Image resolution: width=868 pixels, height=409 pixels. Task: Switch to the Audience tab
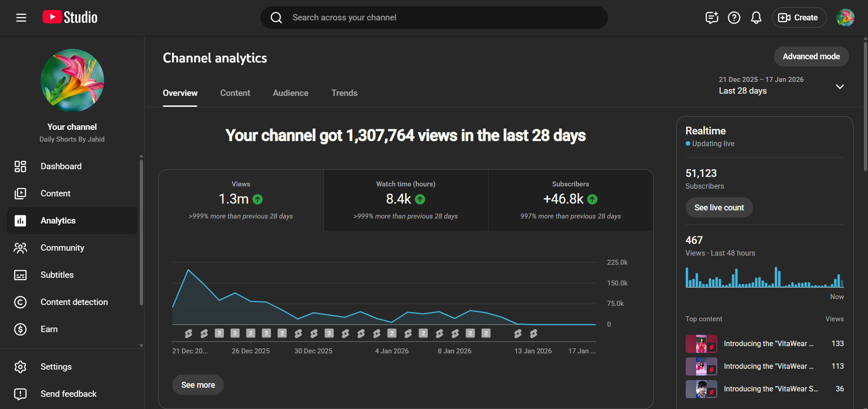click(290, 93)
